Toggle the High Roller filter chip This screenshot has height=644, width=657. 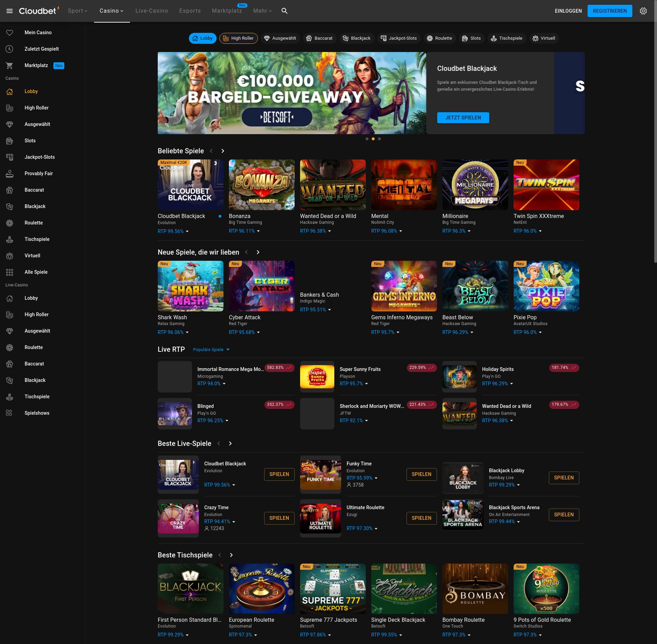239,38
